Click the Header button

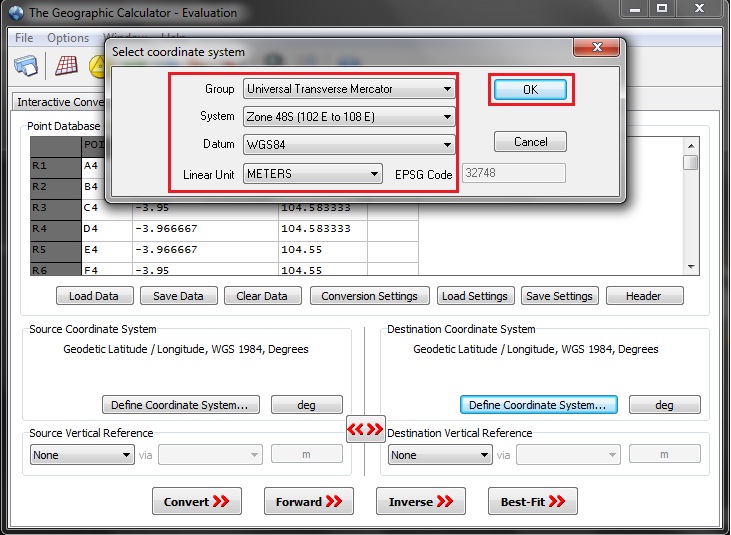pos(645,296)
